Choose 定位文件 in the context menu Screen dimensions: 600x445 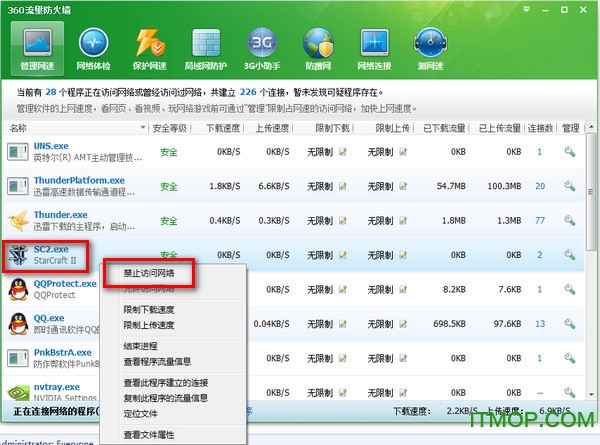140,414
